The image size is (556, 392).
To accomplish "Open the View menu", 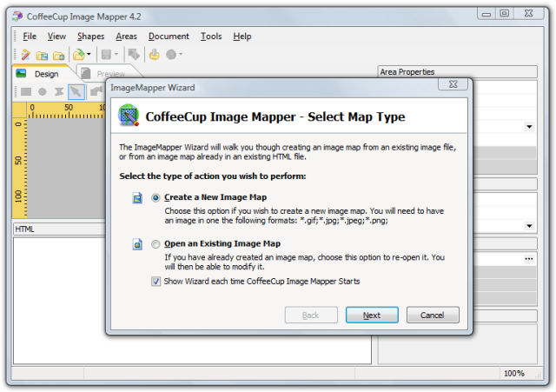I will click(56, 37).
